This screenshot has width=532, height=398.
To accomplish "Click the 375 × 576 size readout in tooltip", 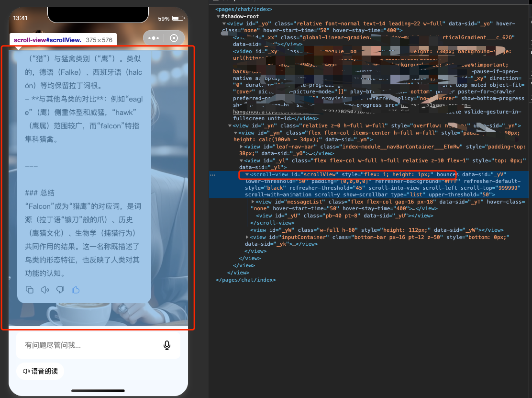I will click(x=99, y=40).
